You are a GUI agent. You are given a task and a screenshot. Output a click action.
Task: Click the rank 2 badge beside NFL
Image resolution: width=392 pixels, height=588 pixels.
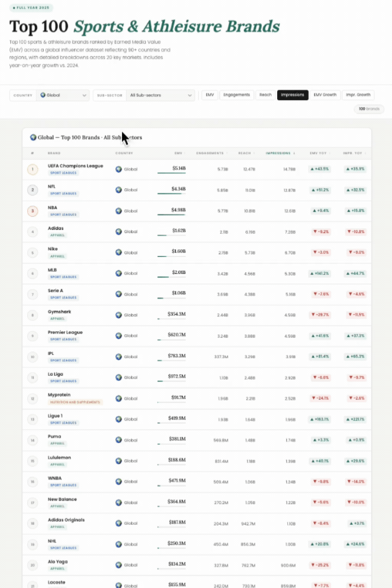point(33,190)
